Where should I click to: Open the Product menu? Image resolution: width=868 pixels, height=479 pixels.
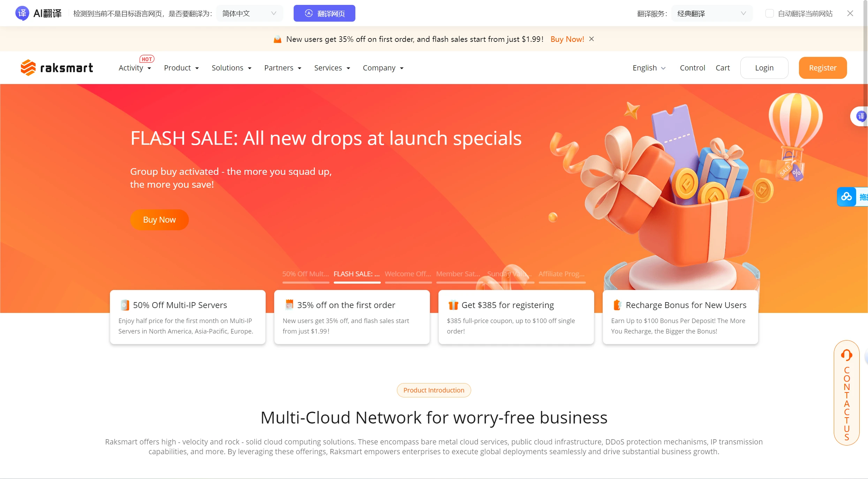coord(181,68)
